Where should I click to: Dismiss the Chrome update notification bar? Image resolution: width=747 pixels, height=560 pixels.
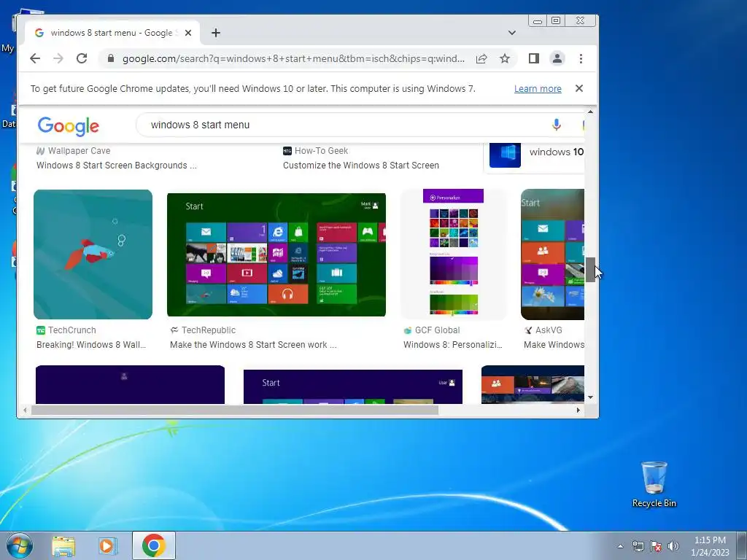(x=578, y=88)
